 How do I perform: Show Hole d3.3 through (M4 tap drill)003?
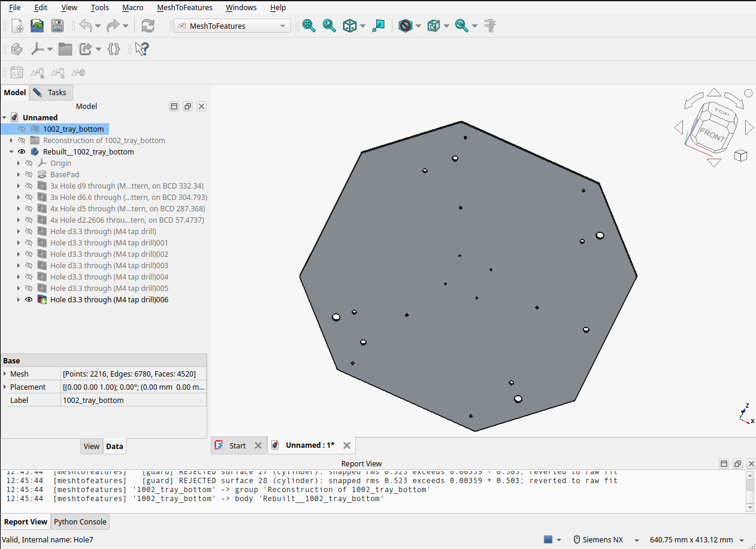coord(29,265)
